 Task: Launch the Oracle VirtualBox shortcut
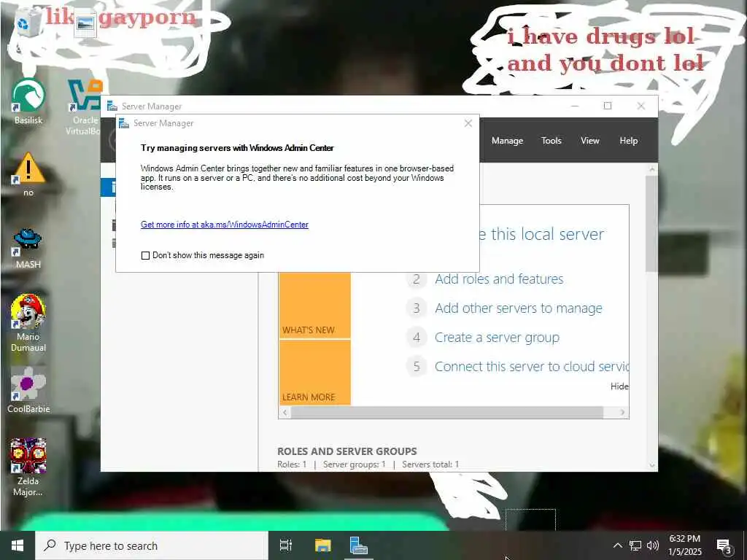[x=85, y=106]
